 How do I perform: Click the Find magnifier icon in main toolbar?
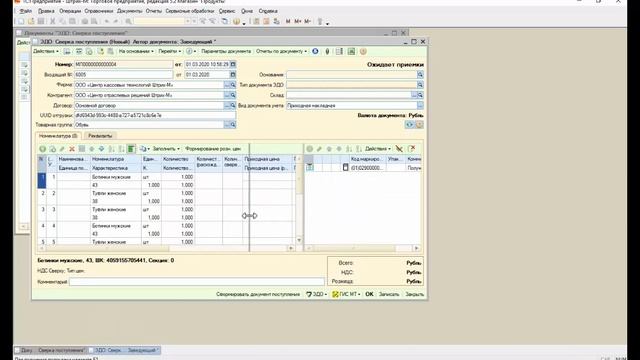point(128,21)
